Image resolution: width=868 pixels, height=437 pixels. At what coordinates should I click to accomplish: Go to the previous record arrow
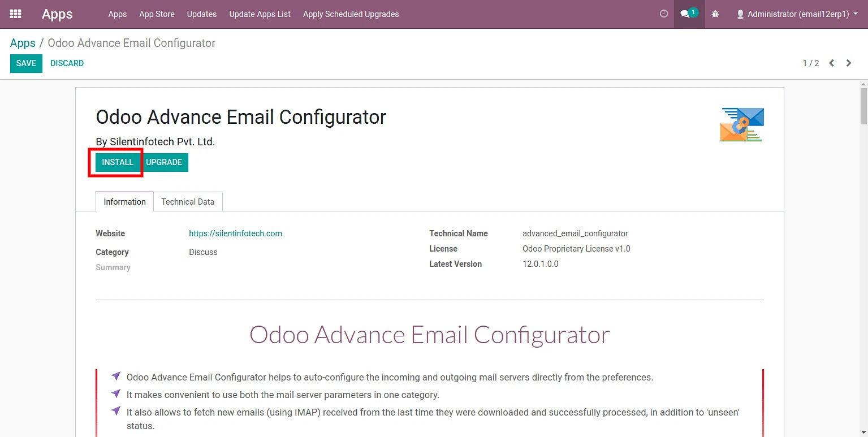(x=831, y=63)
